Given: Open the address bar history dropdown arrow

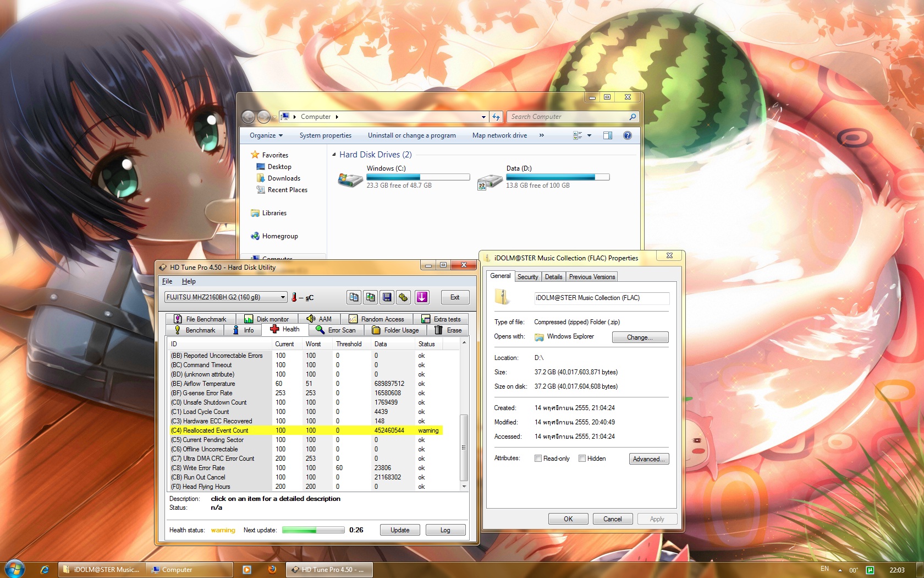Looking at the screenshot, I should [483, 117].
